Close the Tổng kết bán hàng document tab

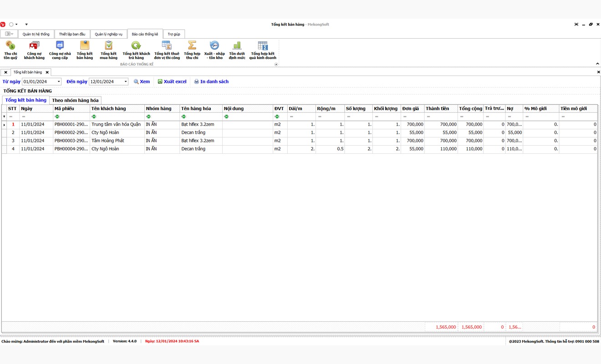point(47,72)
